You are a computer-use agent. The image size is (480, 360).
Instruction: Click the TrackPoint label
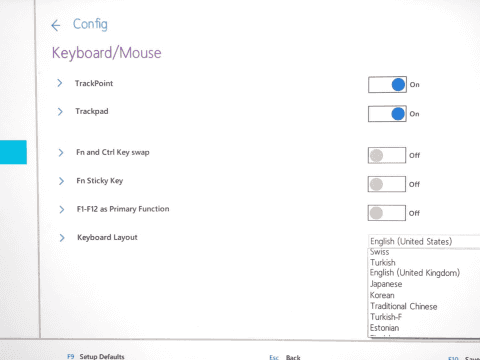click(94, 83)
